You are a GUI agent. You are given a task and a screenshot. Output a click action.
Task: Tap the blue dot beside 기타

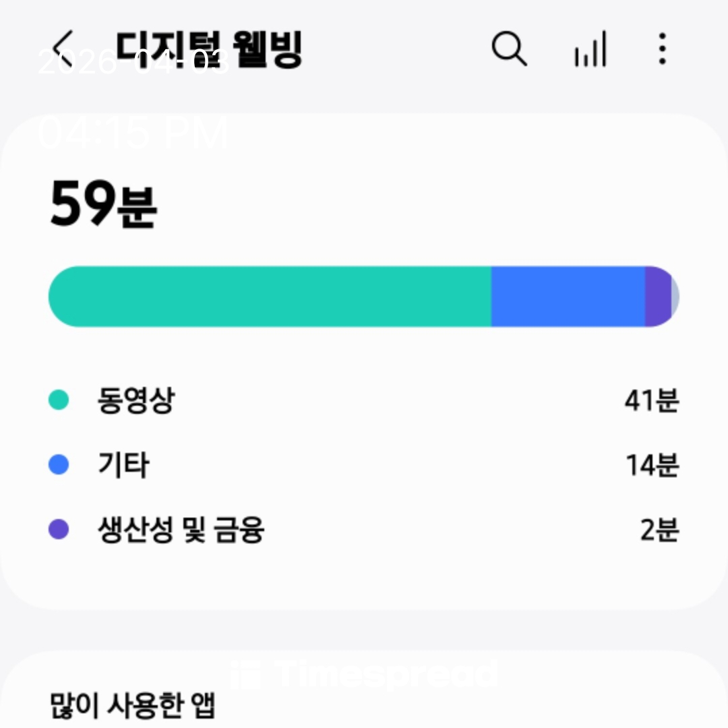(59, 465)
